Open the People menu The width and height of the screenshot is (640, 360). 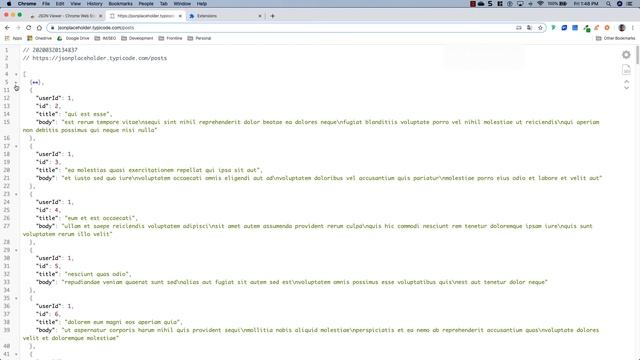[146, 4]
